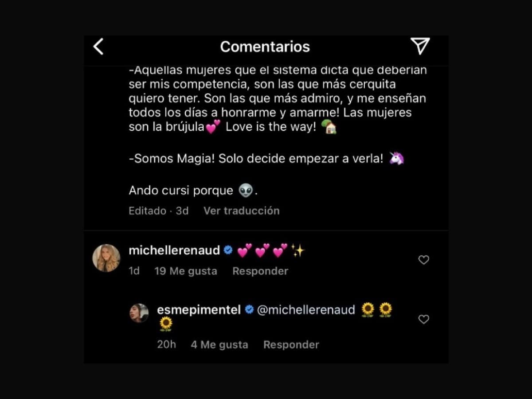532x399 pixels.
Task: Tap the michellerenaud username
Action: pyautogui.click(x=174, y=250)
